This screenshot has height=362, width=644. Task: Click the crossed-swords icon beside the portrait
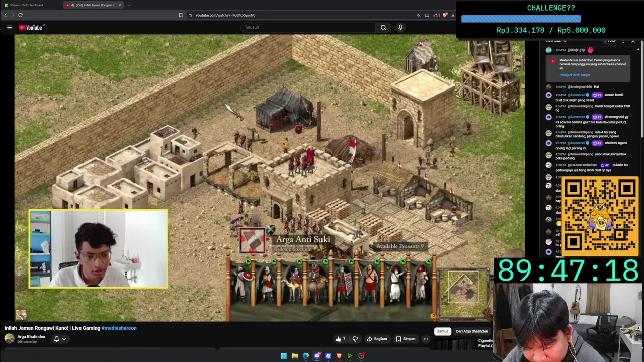coord(271,231)
